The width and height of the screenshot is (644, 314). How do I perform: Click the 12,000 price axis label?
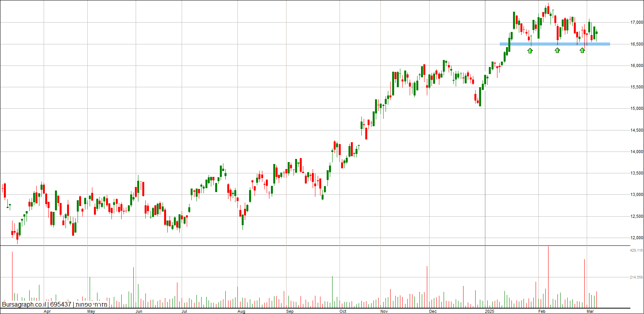[x=637, y=238]
